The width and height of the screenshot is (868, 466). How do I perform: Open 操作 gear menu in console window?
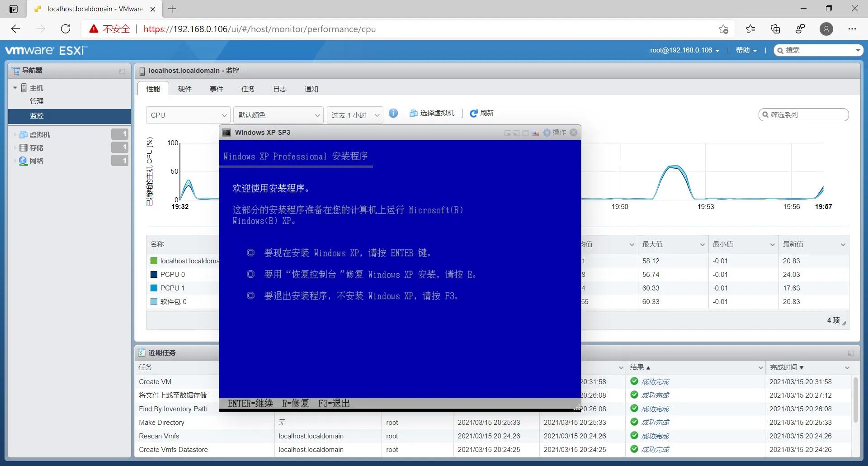coord(554,133)
